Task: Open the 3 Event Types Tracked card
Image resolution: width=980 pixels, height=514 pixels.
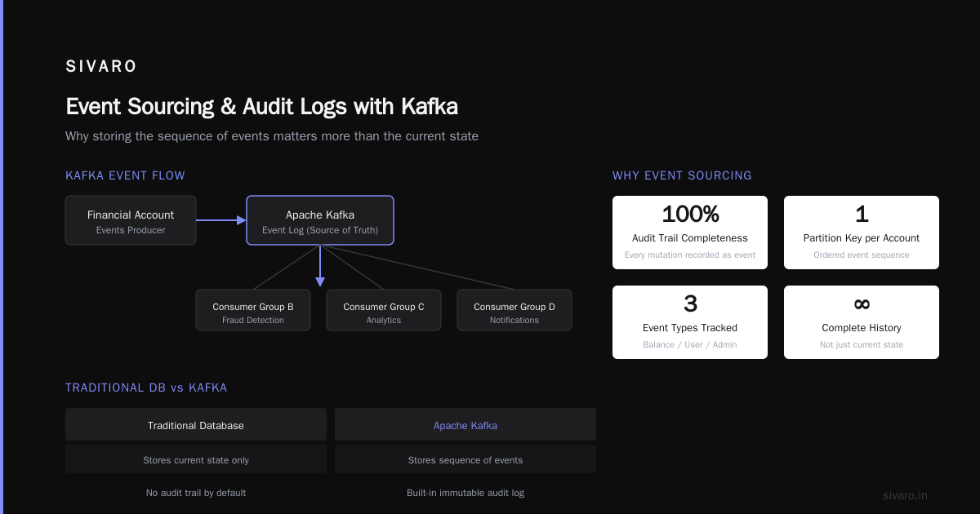Action: tap(690, 322)
